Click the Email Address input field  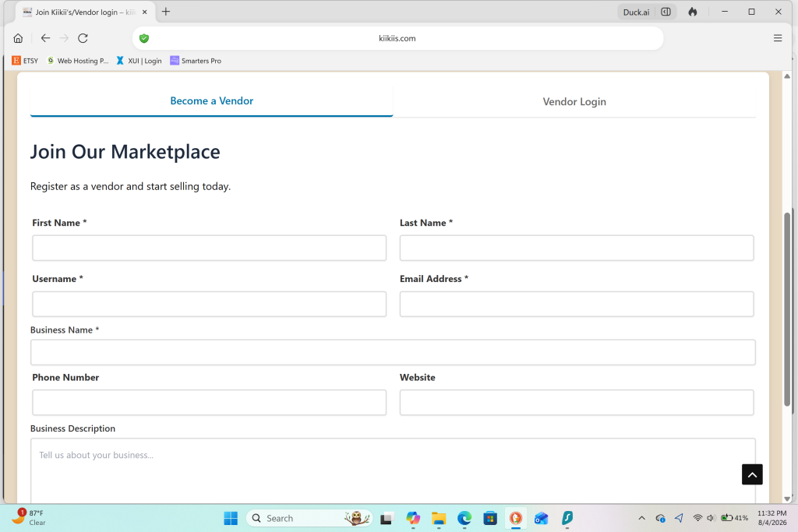pos(577,304)
